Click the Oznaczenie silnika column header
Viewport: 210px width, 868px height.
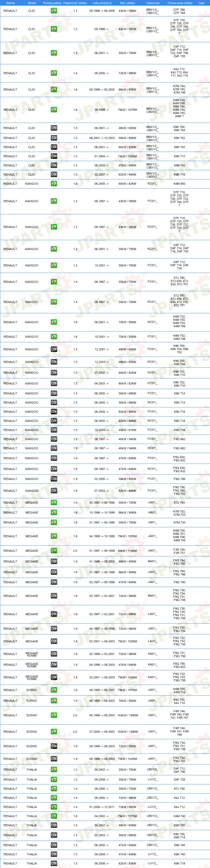pos(180,3)
